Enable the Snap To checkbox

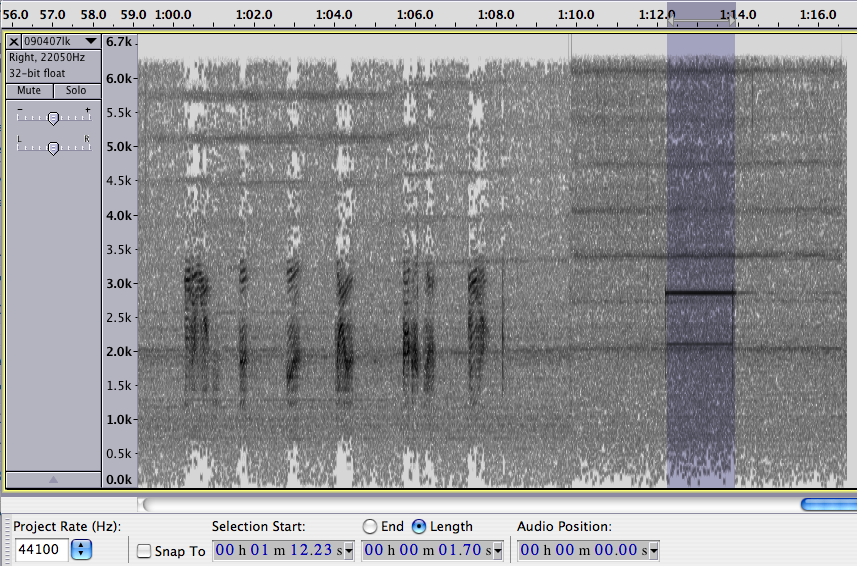tap(145, 551)
